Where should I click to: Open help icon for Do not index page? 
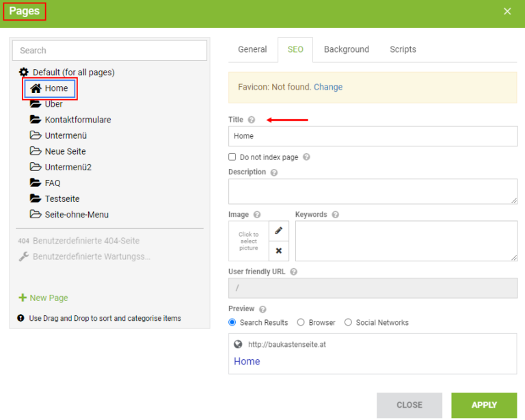pos(306,157)
